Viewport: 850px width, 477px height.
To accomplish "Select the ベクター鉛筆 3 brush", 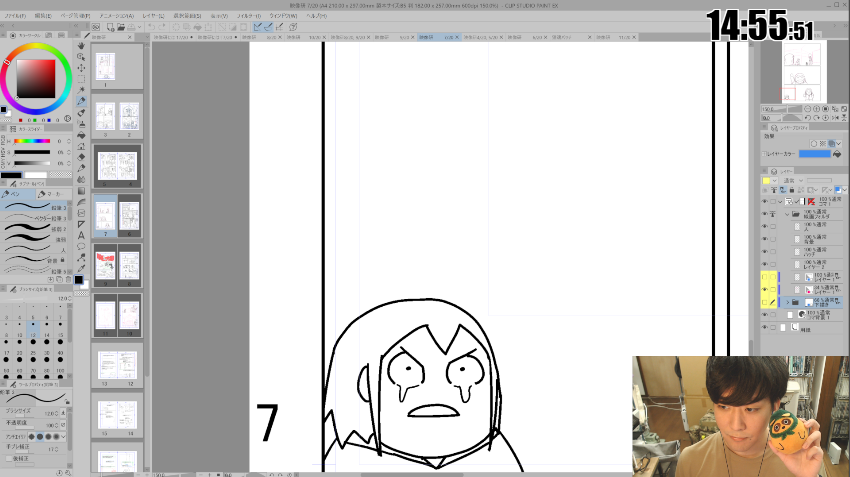I will coord(35,218).
